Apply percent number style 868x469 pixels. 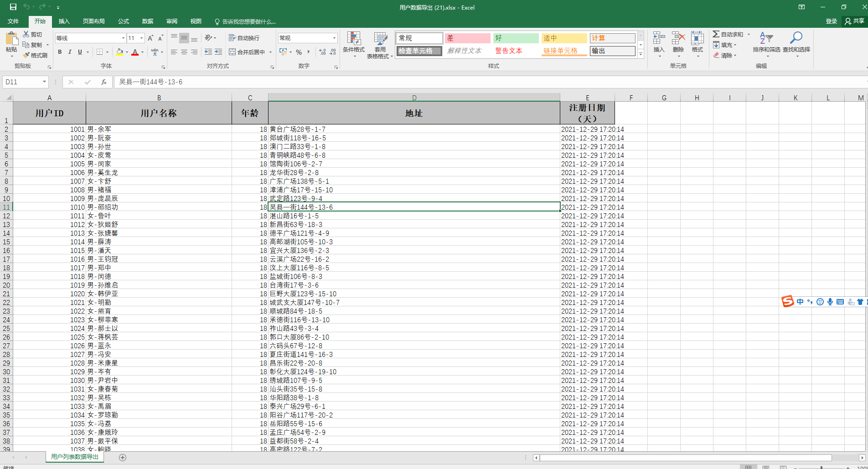pyautogui.click(x=299, y=52)
